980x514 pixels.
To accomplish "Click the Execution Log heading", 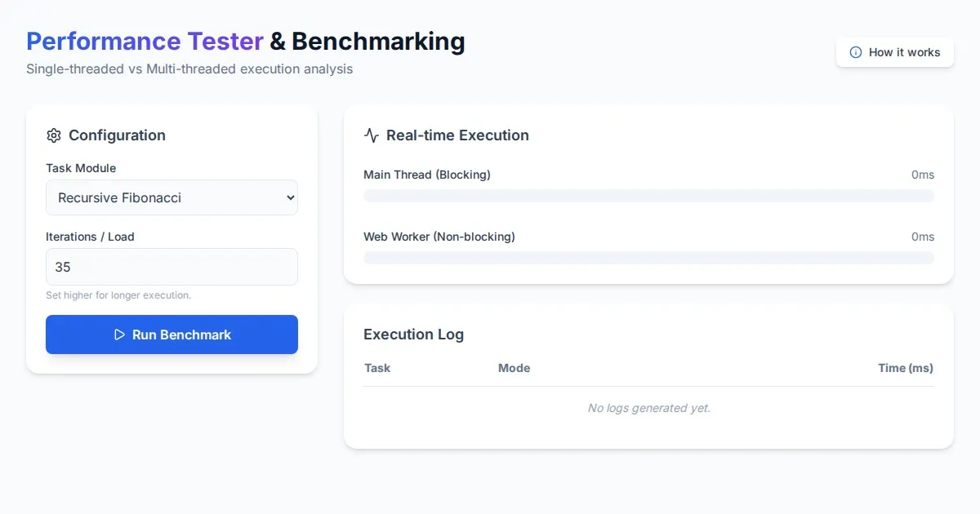I will 413,335.
